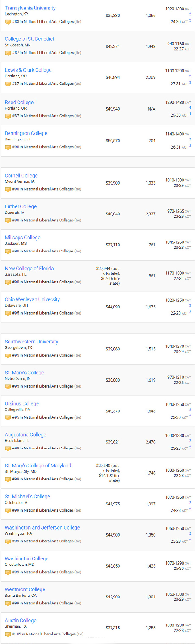Click footnote 2 beside Bennington College ACT score
The image size is (195, 644).
pyautogui.click(x=190, y=146)
